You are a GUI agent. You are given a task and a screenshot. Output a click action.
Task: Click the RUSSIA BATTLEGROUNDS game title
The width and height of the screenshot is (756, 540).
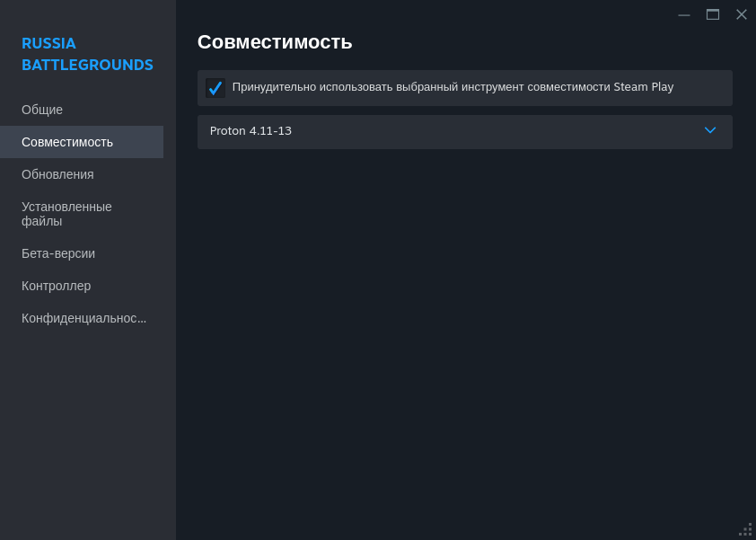87,54
